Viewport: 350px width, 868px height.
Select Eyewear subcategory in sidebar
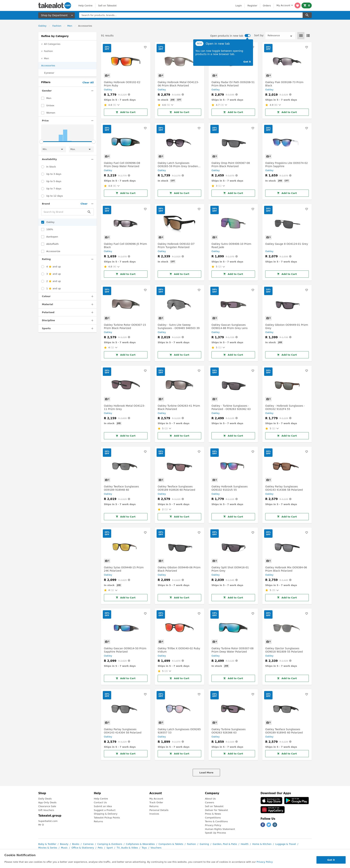(49, 73)
